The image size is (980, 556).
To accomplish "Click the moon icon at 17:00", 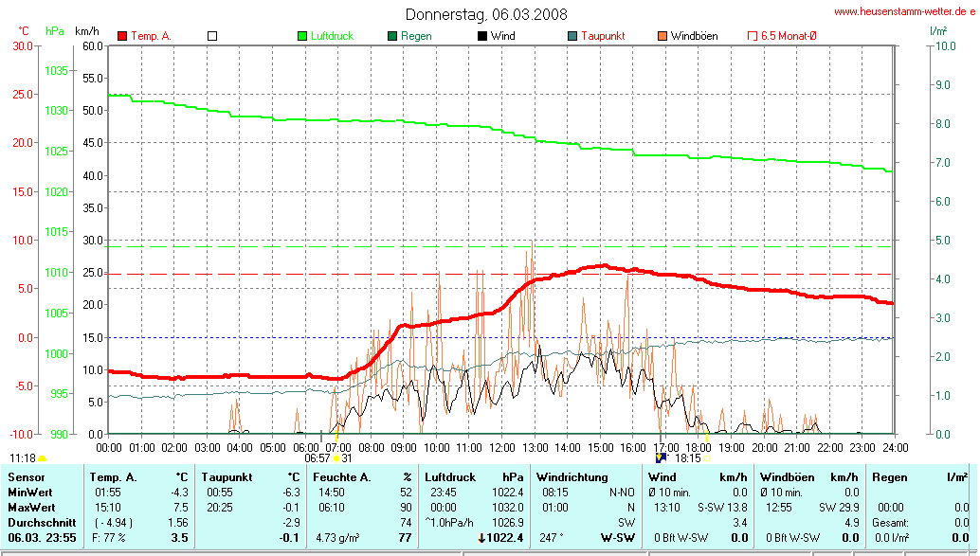I will pyautogui.click(x=661, y=457).
